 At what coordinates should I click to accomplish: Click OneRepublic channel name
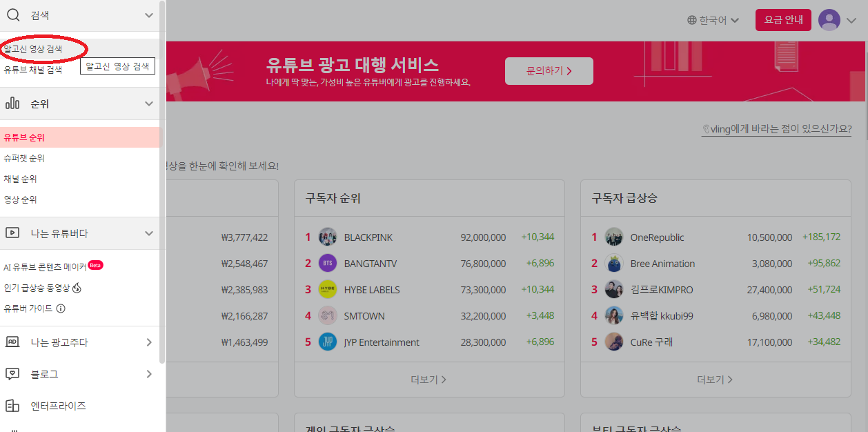point(658,237)
